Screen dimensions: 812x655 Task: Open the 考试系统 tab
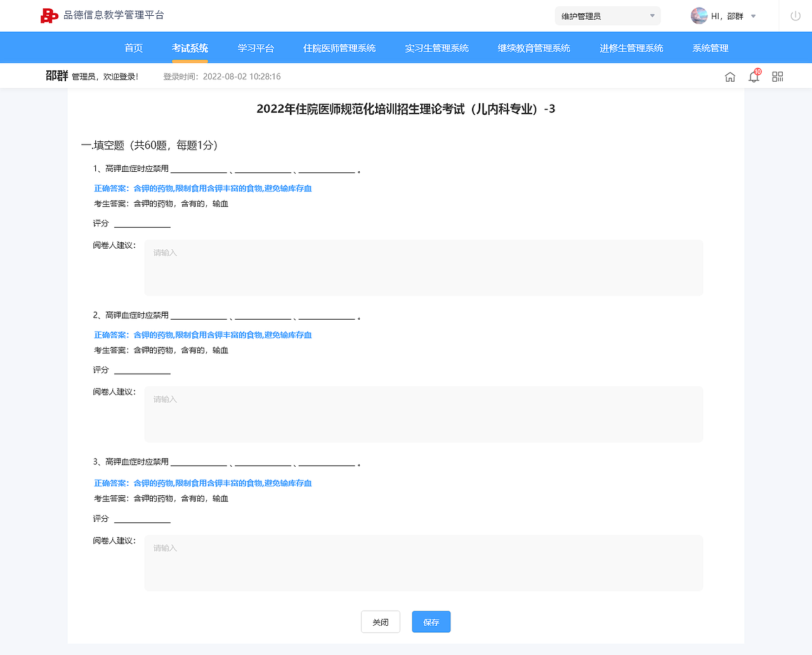click(189, 47)
